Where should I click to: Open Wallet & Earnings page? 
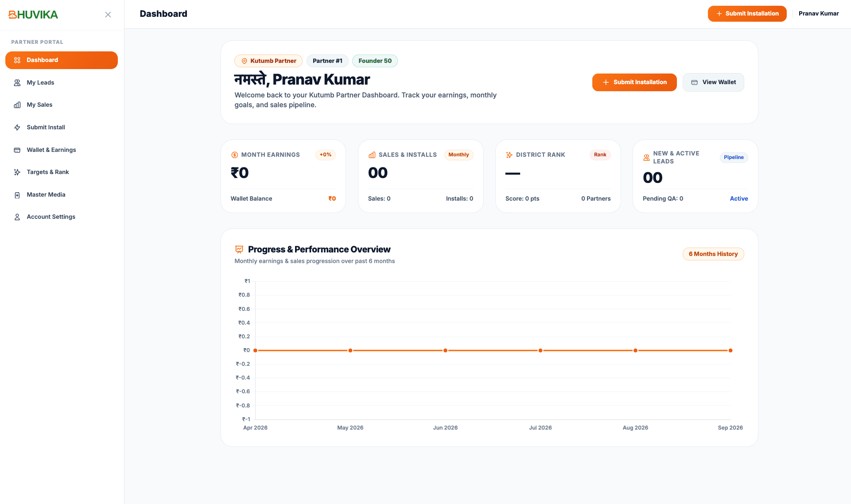click(x=62, y=150)
